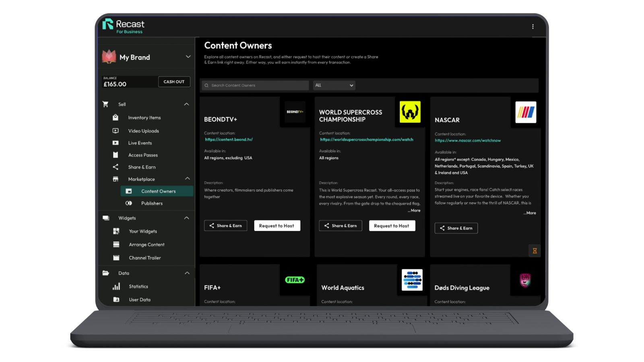Expand NASCAR description with More
This screenshot has width=644, height=362.
tap(530, 213)
